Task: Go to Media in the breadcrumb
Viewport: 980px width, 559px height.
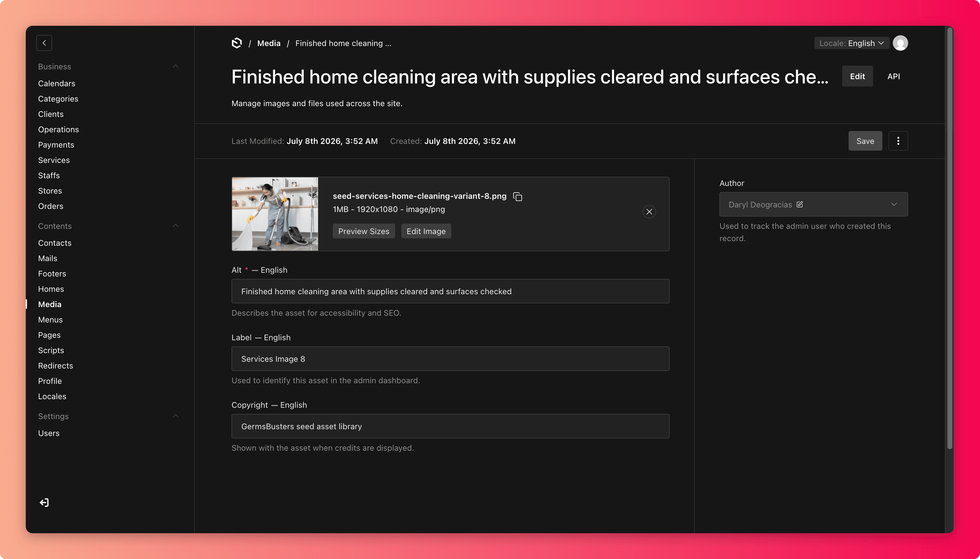Action: pos(269,43)
